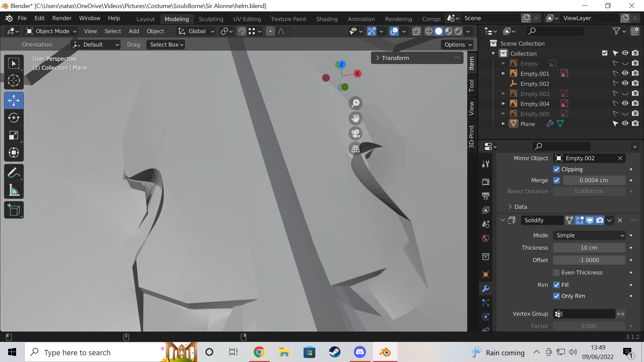This screenshot has width=644, height=362.
Task: Click the Thickness value field
Action: coord(589,248)
